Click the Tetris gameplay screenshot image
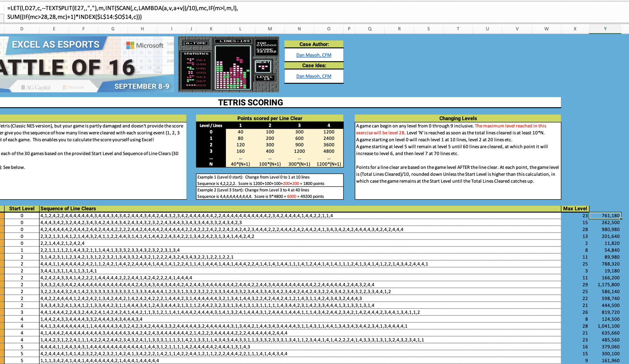The image size is (629, 364). click(228, 64)
